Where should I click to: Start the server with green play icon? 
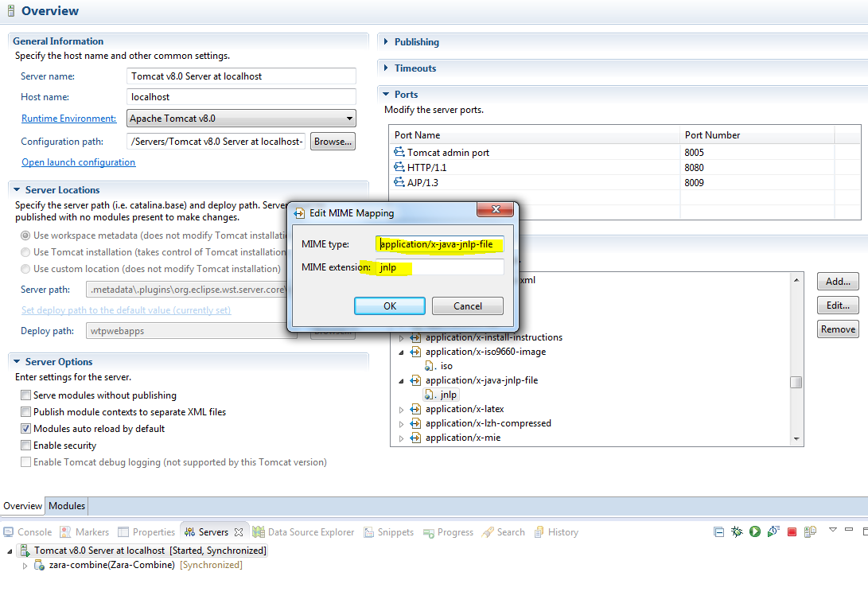click(x=755, y=532)
